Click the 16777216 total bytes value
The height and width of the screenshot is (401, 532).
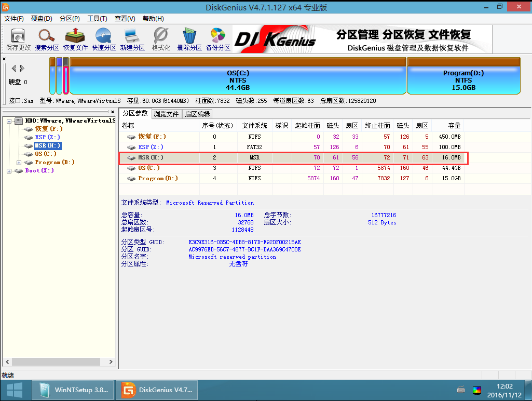(x=384, y=215)
